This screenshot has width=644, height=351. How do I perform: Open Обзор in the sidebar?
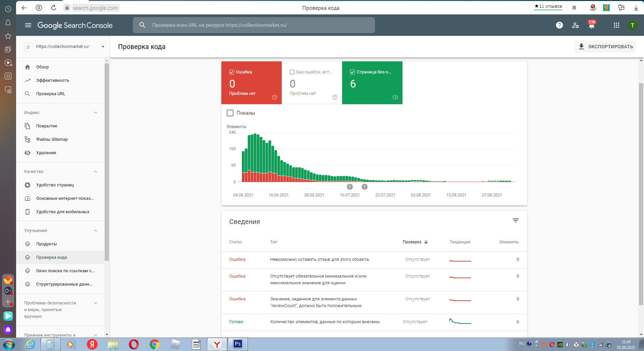(x=60, y=67)
